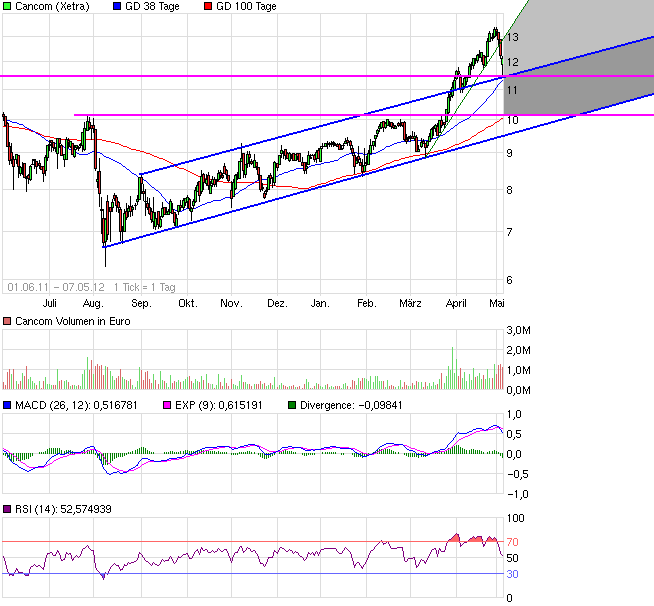Viewport: 654px width, 606px height.
Task: Click the 'Juli' month axis label
Action: (x=50, y=303)
